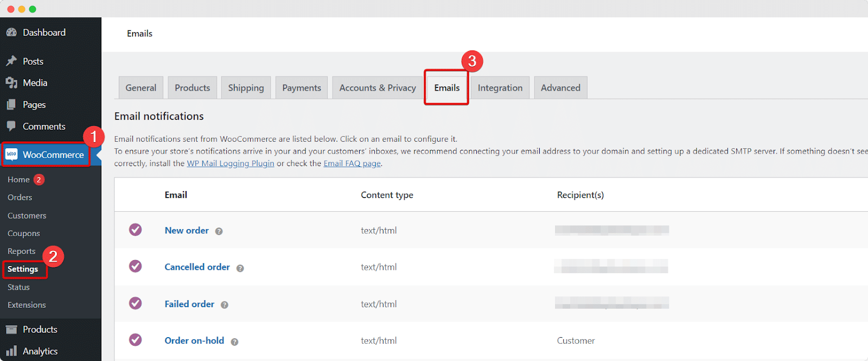Open the New order email settings

tap(187, 230)
